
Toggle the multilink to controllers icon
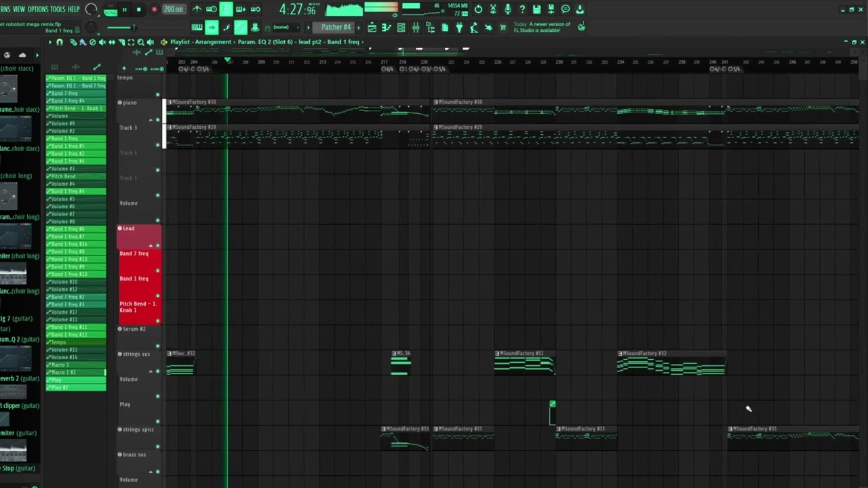(x=241, y=27)
